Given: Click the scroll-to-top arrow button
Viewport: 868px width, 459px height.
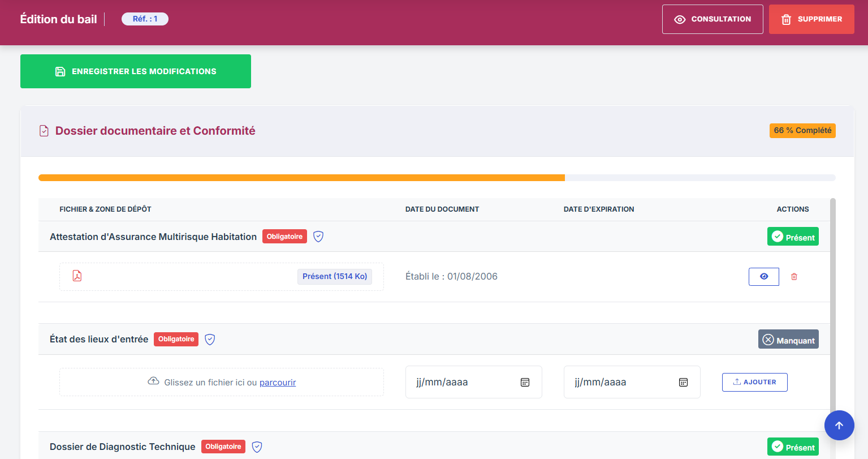Looking at the screenshot, I should pos(839,425).
